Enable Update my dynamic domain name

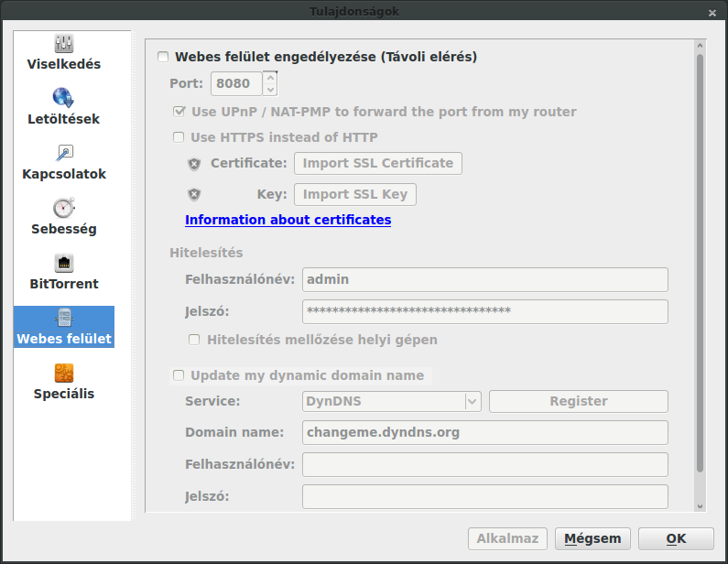tap(179, 375)
